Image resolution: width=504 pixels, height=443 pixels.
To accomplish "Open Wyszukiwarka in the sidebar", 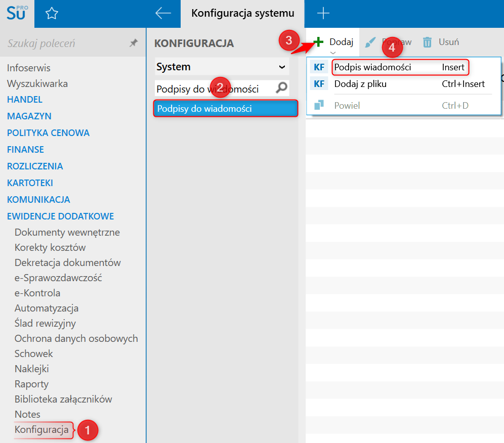I will 37,84.
